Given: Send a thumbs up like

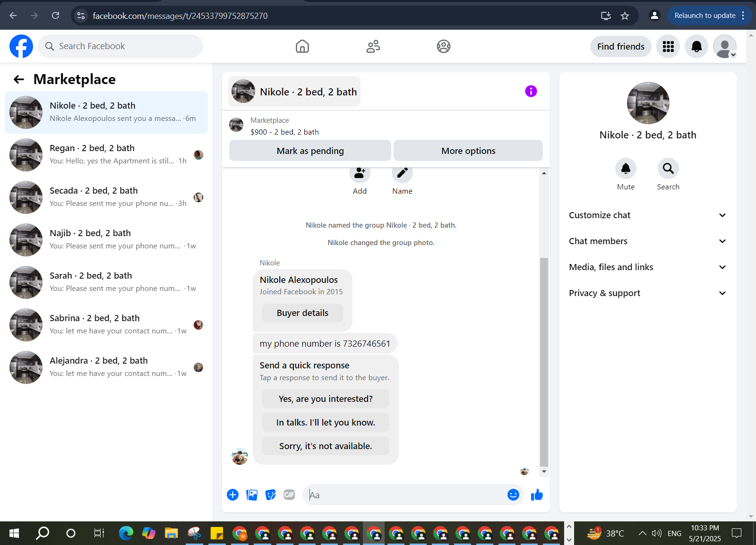Looking at the screenshot, I should point(537,494).
